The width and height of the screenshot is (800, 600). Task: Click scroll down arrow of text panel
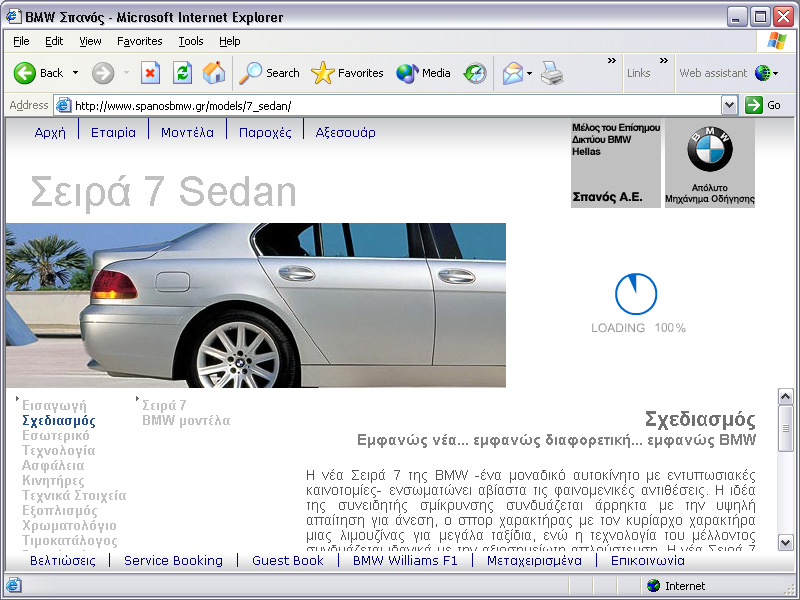(x=785, y=542)
